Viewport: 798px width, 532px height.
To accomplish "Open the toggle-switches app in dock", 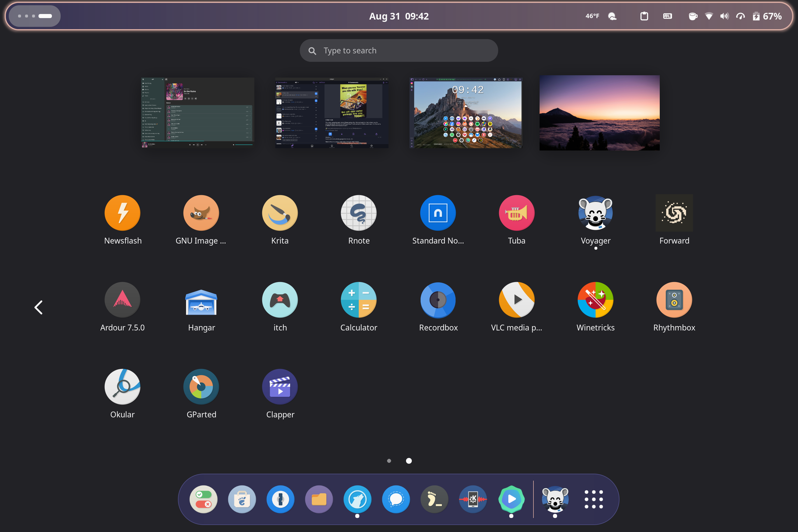I will coord(203,499).
